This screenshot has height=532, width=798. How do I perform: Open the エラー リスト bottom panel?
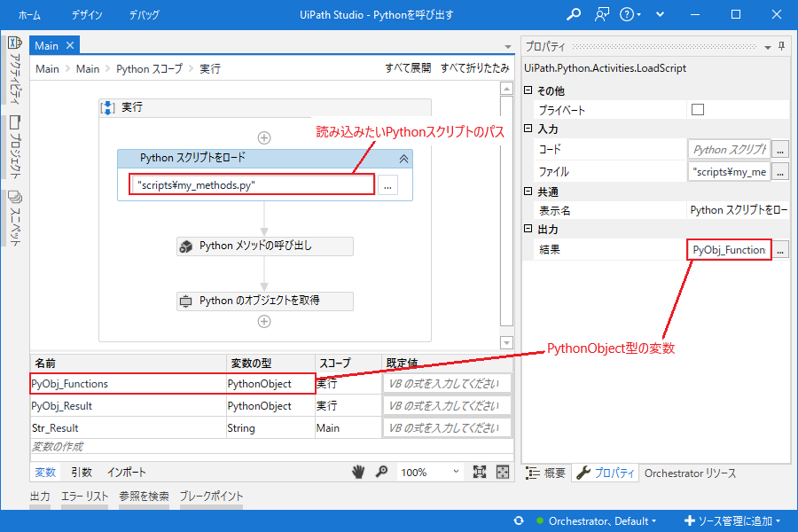[x=85, y=496]
